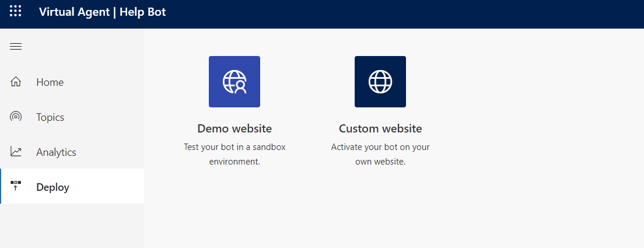
Task: Click the Deploy upload icon
Action: (x=16, y=186)
